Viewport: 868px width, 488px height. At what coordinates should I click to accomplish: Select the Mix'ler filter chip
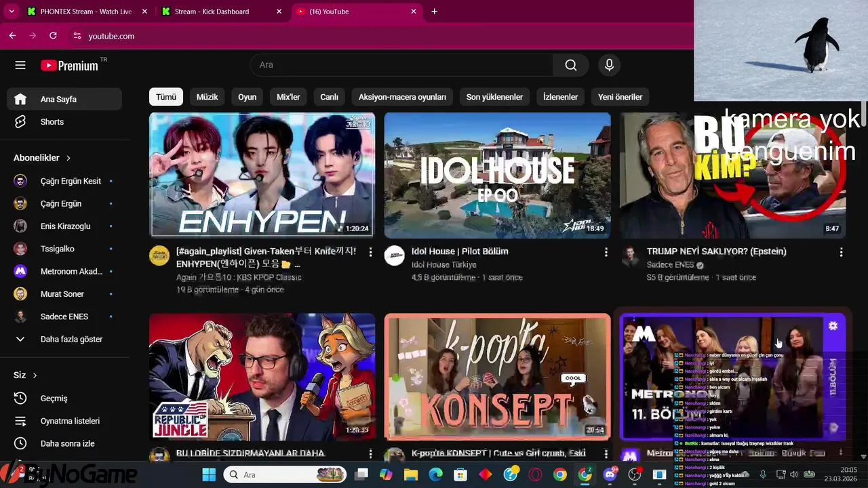click(x=288, y=97)
